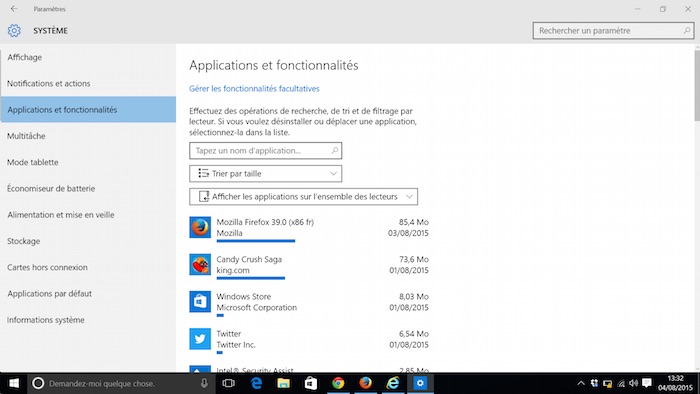700x394 pixels.
Task: Click the 8,03 Mo size value
Action: click(414, 296)
